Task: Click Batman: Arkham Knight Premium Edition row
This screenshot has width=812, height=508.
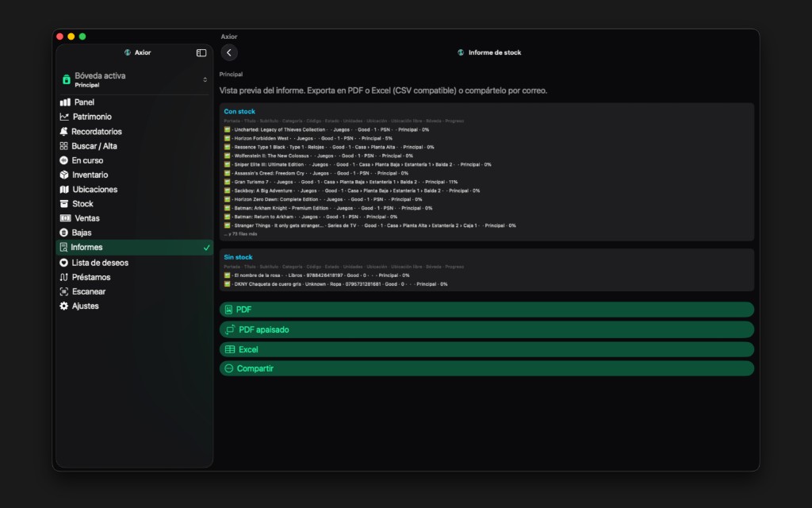Action: 328,208
